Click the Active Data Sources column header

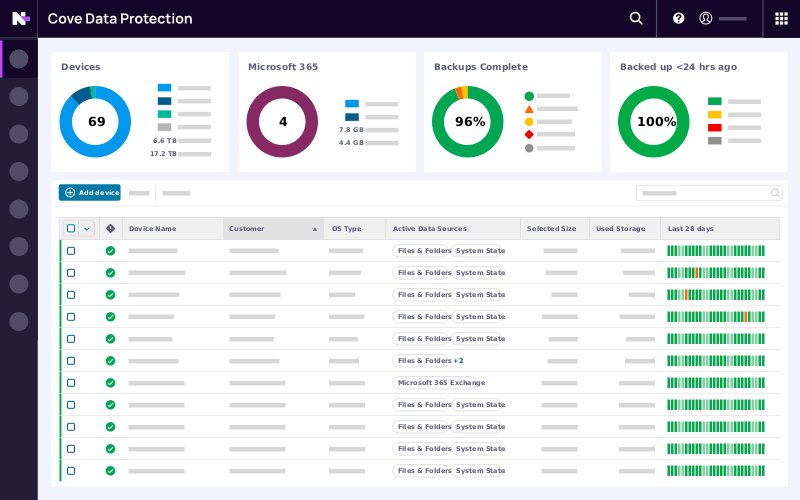point(453,229)
